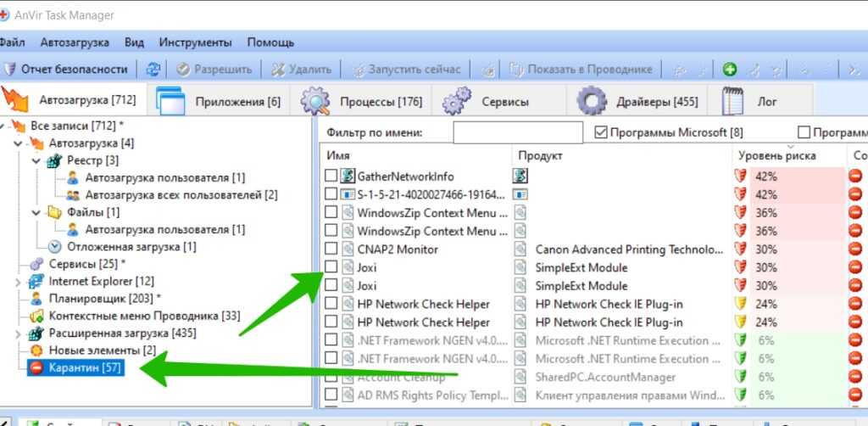This screenshot has width=868, height=426.
Task: Click the Internet Explorer [12] tree icon
Action: click(36, 282)
